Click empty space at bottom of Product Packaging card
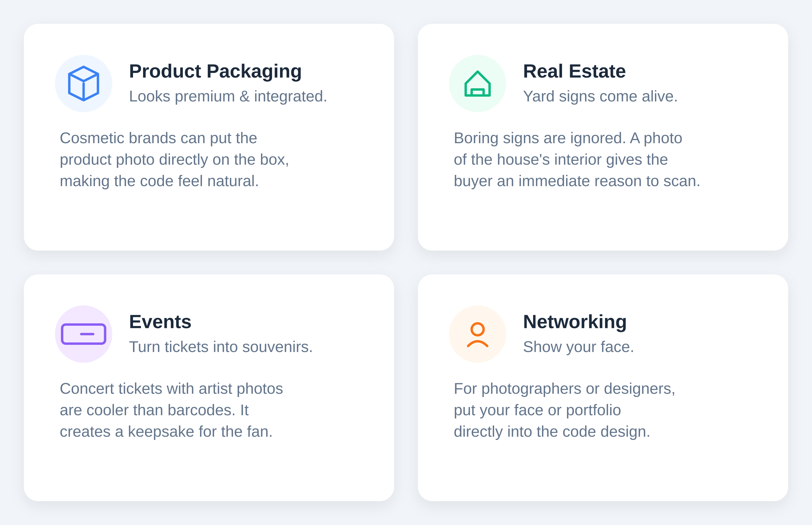 pyautogui.click(x=209, y=222)
